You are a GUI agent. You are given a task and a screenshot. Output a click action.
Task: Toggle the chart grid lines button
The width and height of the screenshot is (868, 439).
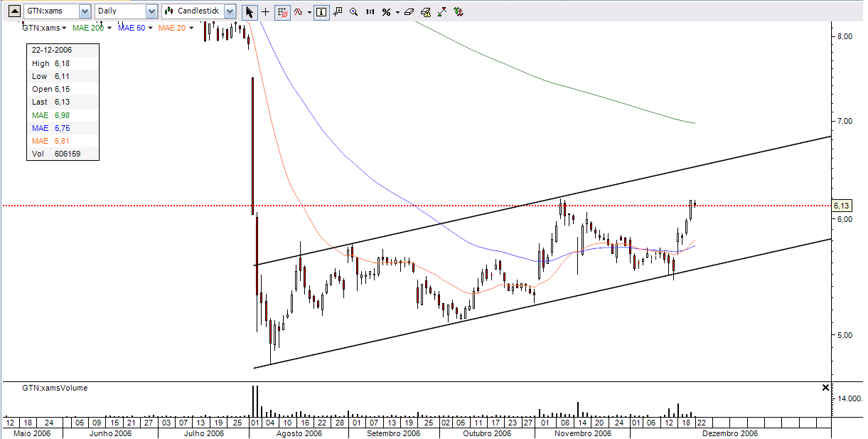282,12
